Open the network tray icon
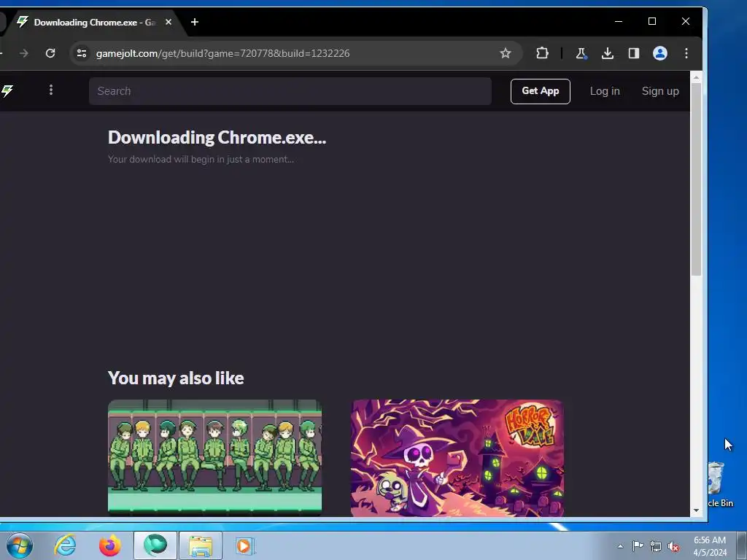747x560 pixels. point(656,546)
